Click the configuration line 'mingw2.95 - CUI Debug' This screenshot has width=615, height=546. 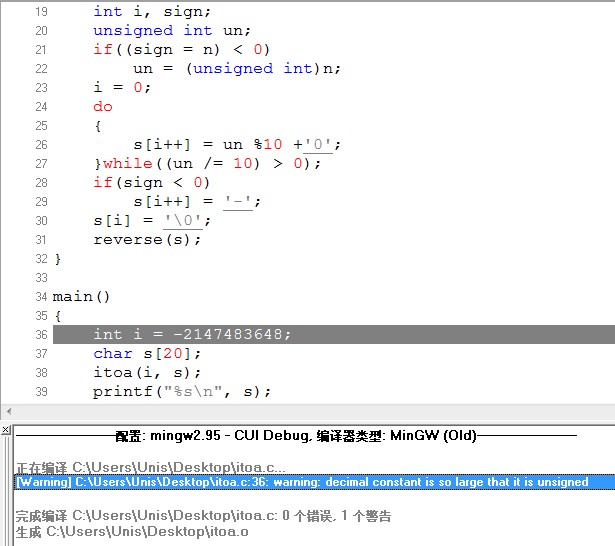coord(296,435)
